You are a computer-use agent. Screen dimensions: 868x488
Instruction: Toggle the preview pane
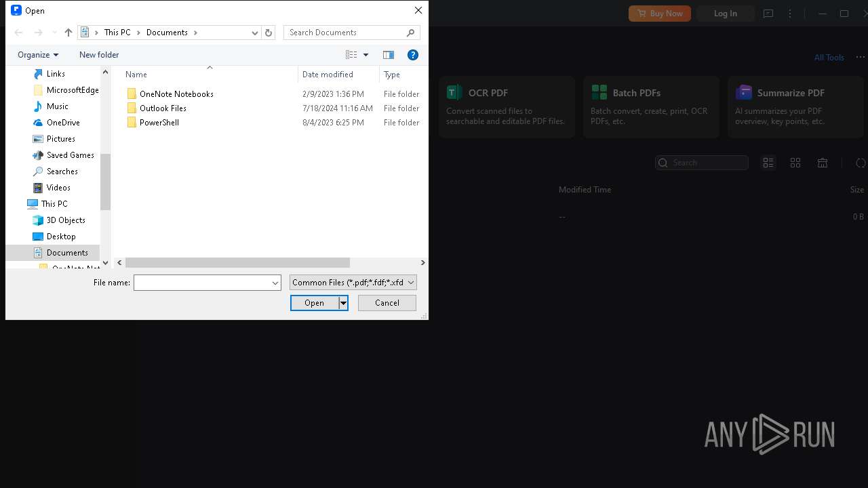coord(389,55)
